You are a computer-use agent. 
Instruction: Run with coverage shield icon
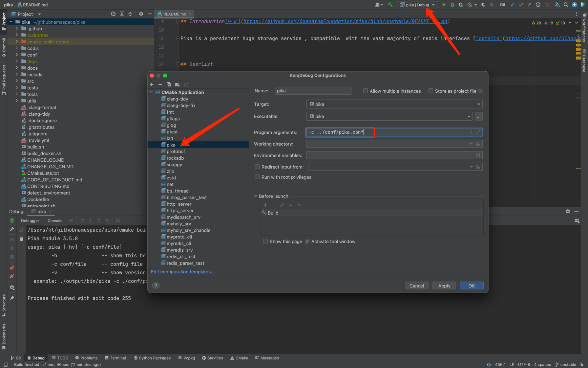tap(461, 5)
